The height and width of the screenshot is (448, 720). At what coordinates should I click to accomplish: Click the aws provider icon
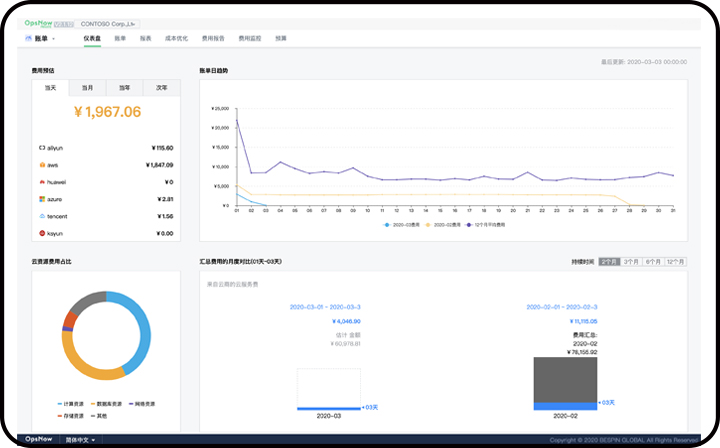pos(42,165)
